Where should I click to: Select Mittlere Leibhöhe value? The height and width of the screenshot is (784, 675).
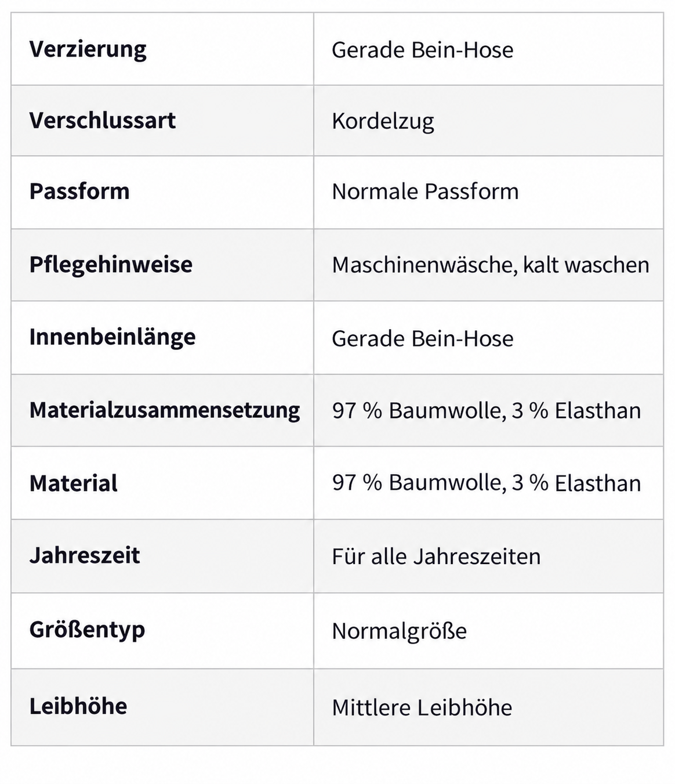(422, 708)
